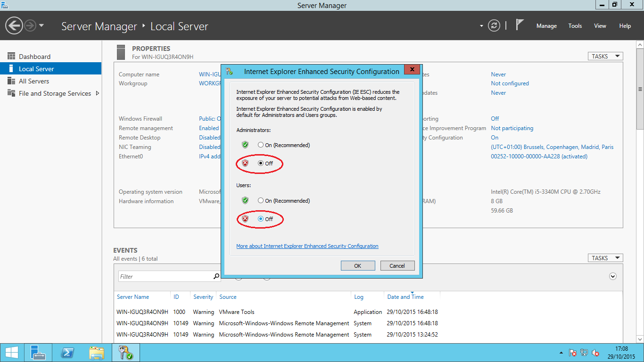
Task: Open the Properties TASKS dropdown
Action: click(x=605, y=56)
